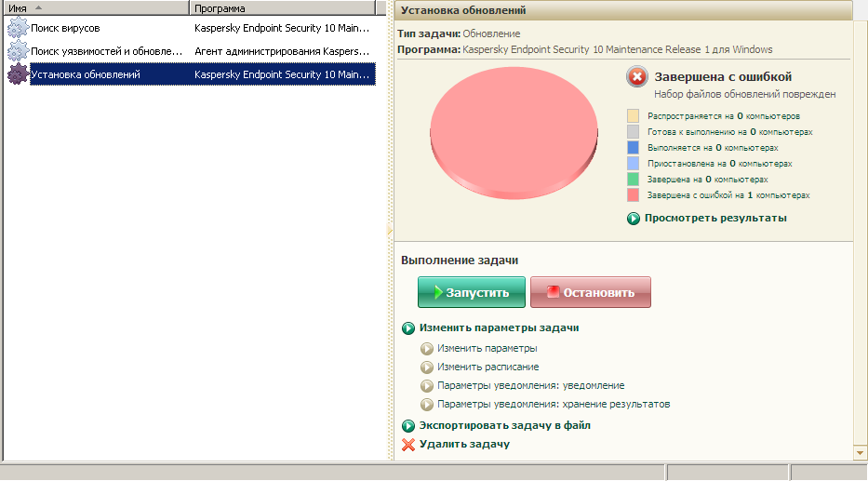Sort the list by Имя column header
The width and height of the screenshot is (868, 481).
pos(97,7)
